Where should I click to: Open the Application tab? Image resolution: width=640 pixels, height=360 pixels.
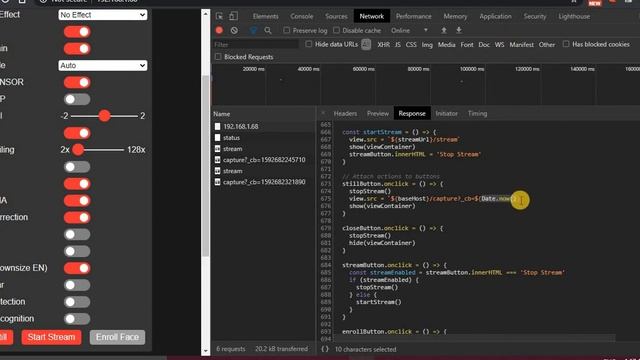[x=496, y=16]
